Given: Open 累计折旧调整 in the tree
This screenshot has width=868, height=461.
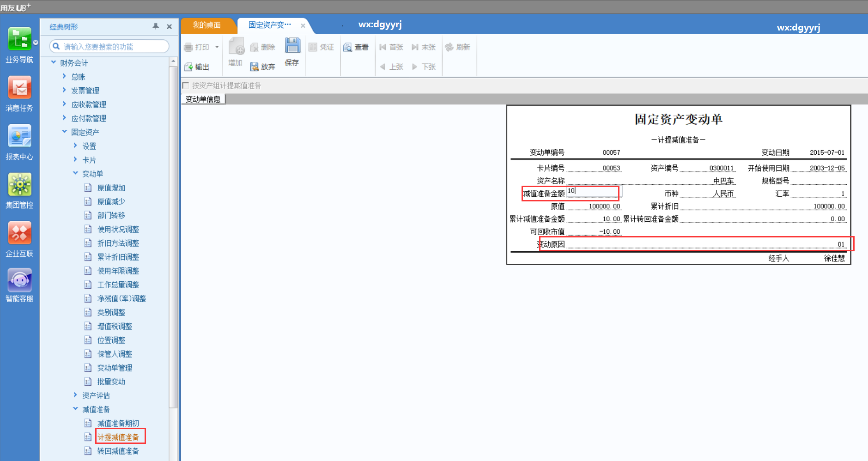Looking at the screenshot, I should click(118, 257).
